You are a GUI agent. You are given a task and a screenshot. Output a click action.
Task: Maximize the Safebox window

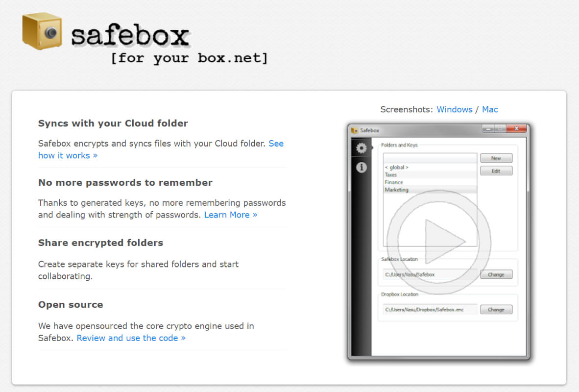500,128
